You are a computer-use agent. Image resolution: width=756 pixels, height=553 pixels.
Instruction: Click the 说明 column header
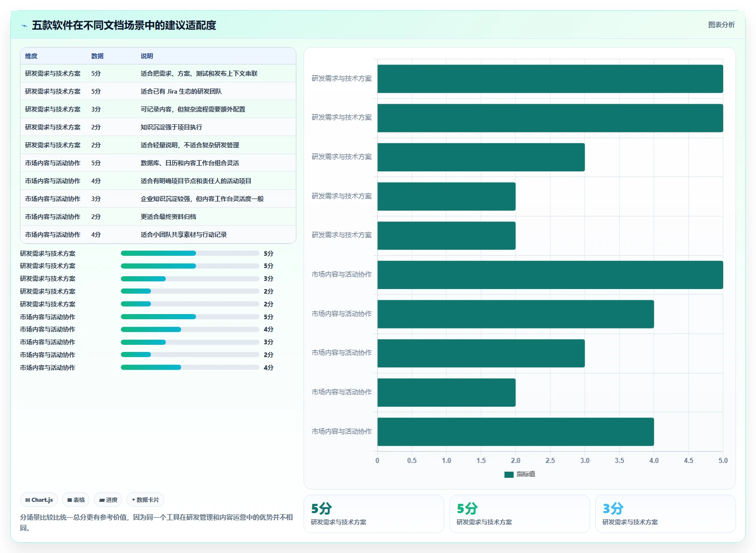(147, 56)
